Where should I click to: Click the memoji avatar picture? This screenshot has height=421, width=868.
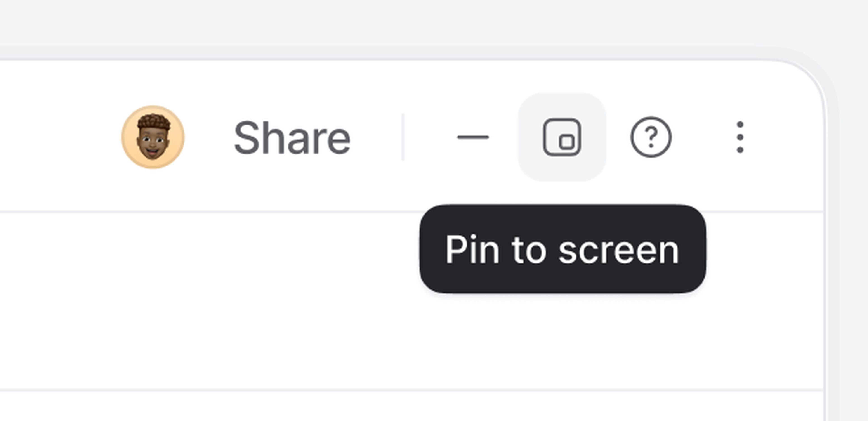[x=153, y=137]
